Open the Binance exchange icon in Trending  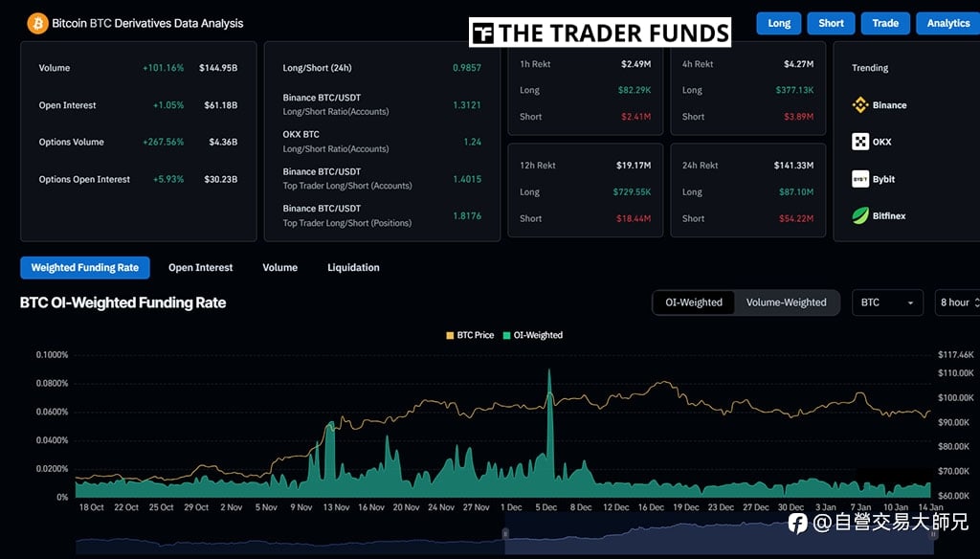pyautogui.click(x=860, y=105)
